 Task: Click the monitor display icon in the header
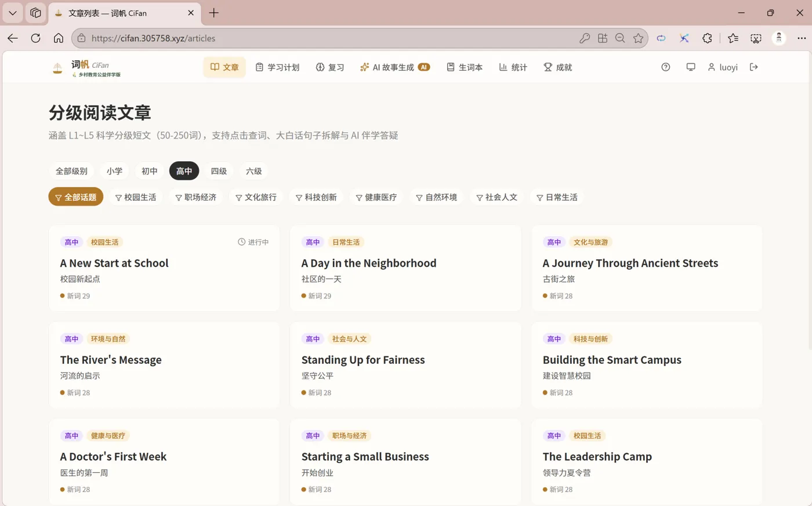click(x=691, y=67)
